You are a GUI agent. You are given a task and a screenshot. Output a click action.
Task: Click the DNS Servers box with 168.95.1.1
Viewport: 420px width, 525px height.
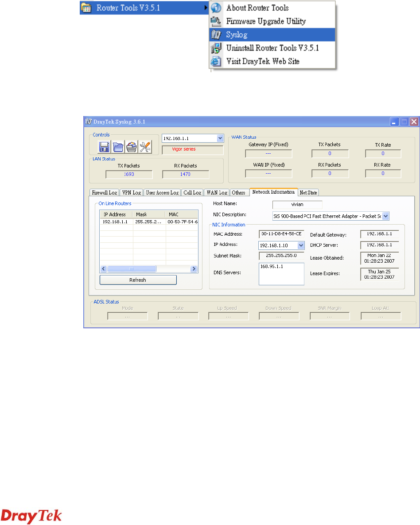tap(281, 274)
